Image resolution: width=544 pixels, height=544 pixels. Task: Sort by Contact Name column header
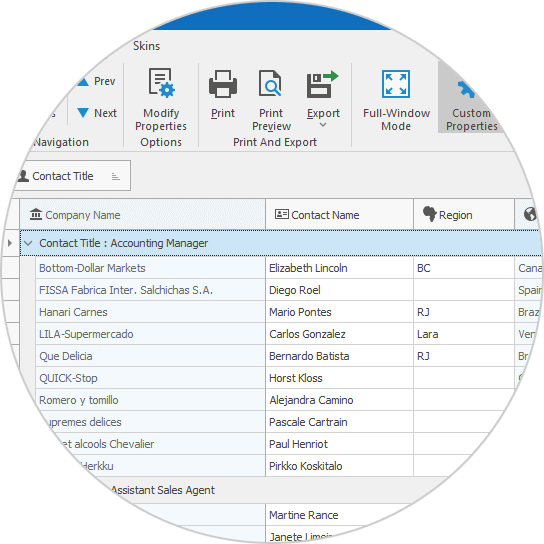coord(339,215)
